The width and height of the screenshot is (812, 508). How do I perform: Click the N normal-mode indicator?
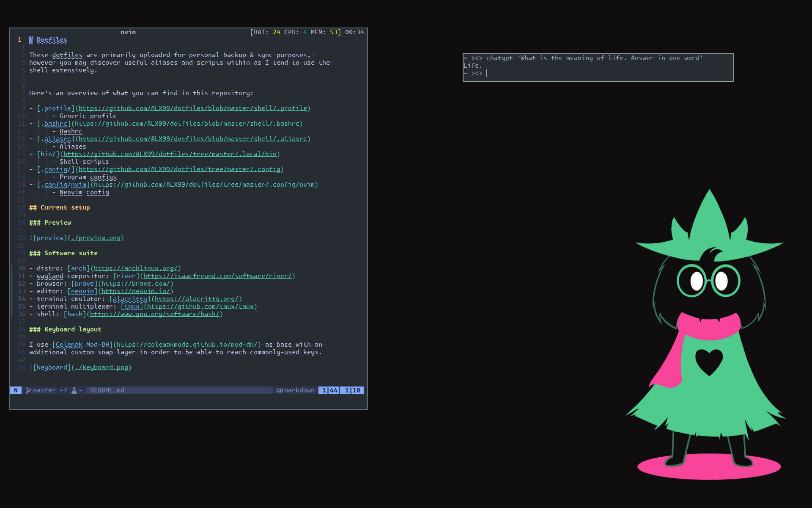coord(16,390)
